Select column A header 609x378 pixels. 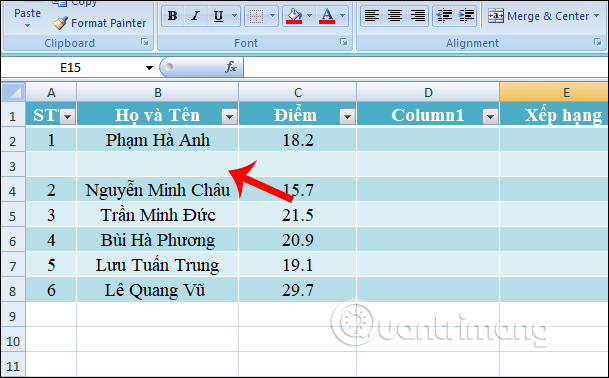point(51,92)
